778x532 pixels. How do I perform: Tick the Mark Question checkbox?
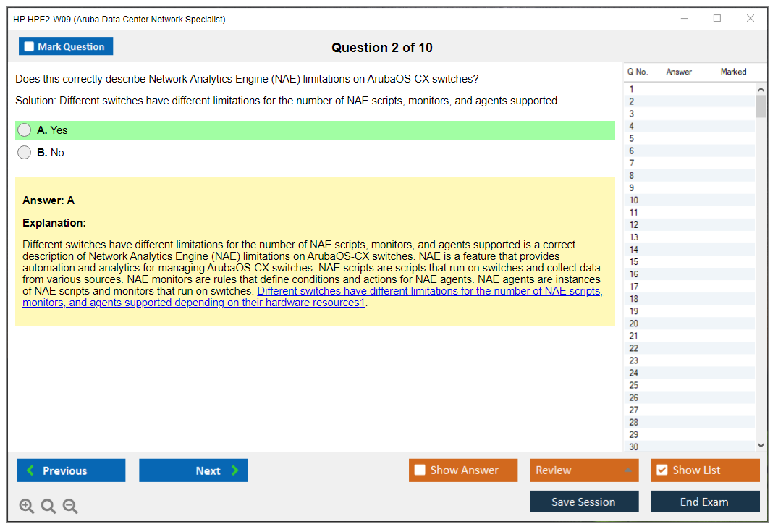coord(30,47)
